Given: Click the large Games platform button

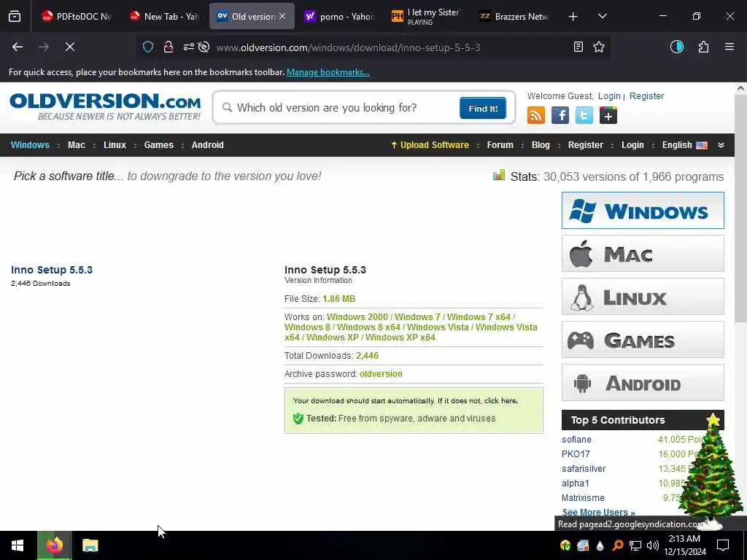Looking at the screenshot, I should (643, 340).
